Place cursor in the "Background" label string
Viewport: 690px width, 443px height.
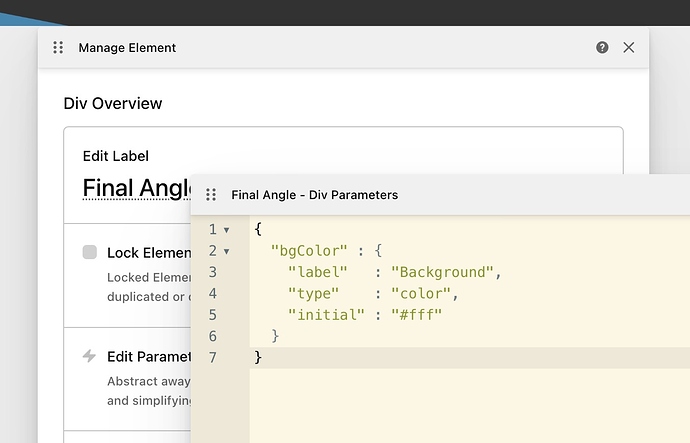click(443, 273)
